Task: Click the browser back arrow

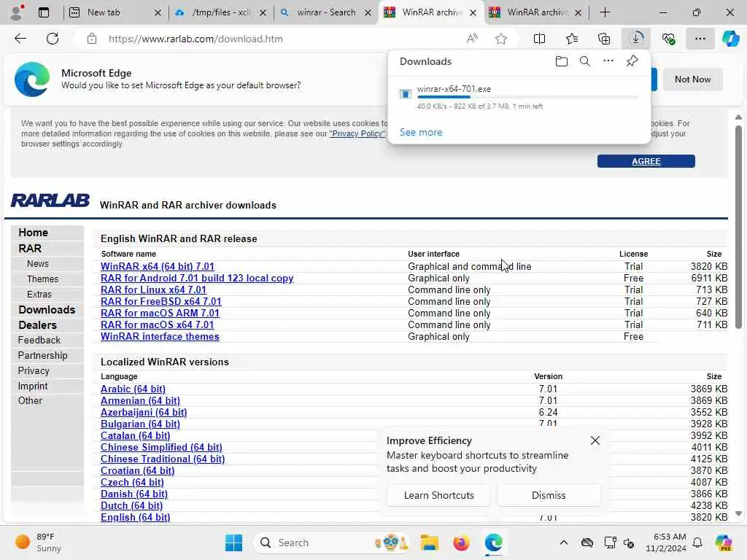Action: (x=20, y=39)
